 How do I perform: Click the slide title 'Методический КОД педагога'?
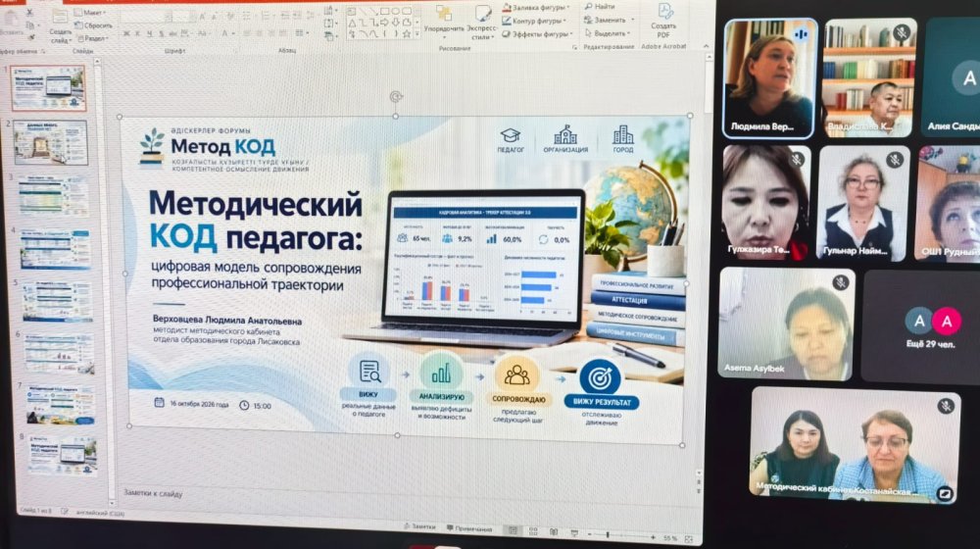(x=255, y=221)
